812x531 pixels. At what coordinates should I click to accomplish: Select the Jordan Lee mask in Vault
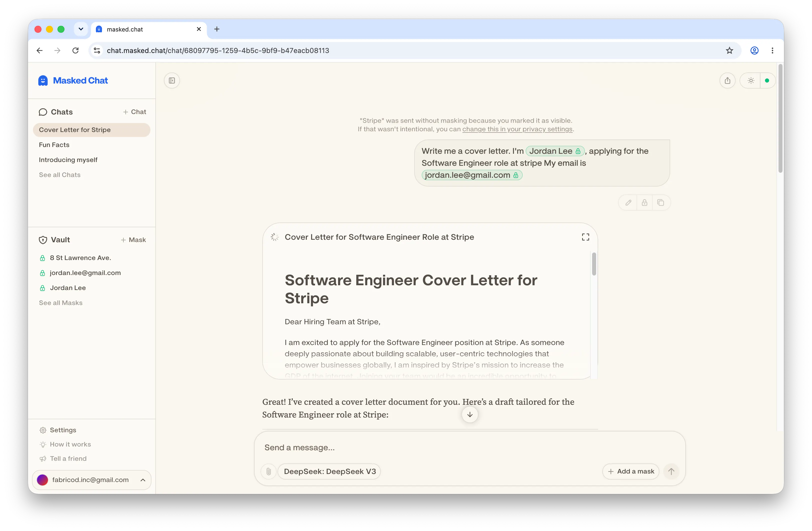tap(67, 288)
